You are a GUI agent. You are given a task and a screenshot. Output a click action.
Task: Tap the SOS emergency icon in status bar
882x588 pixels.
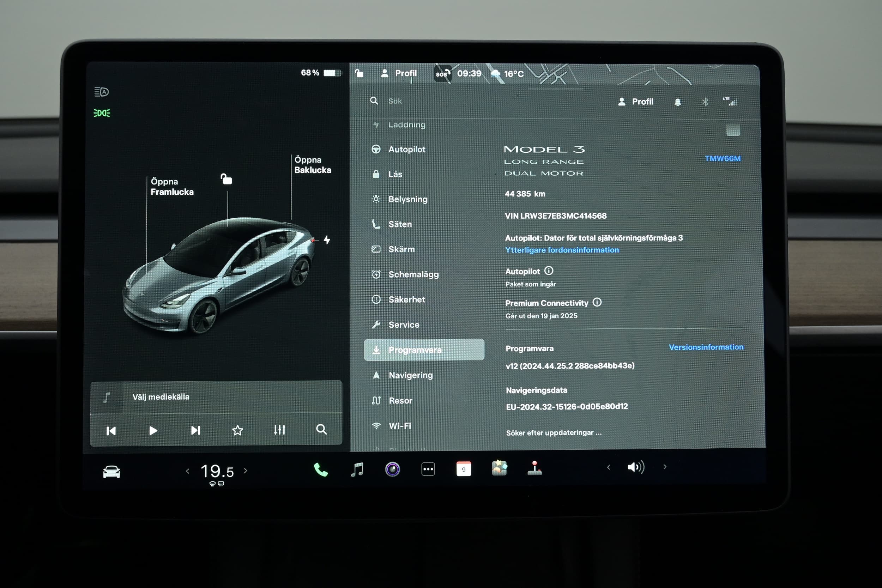[x=442, y=73]
